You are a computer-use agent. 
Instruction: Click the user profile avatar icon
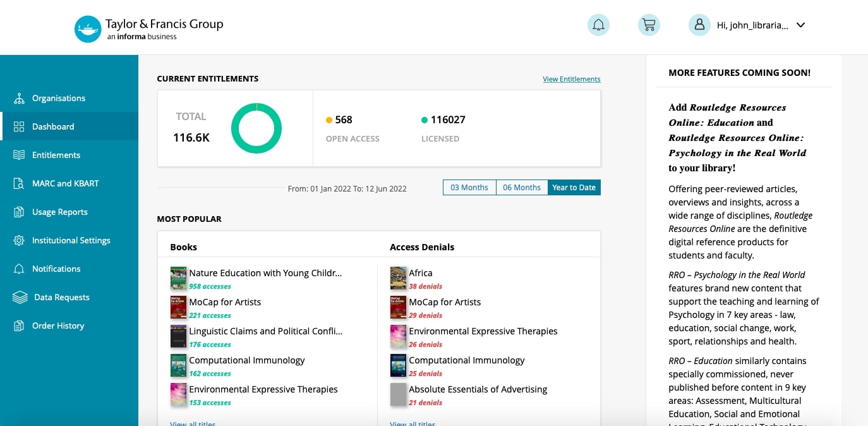pos(699,25)
